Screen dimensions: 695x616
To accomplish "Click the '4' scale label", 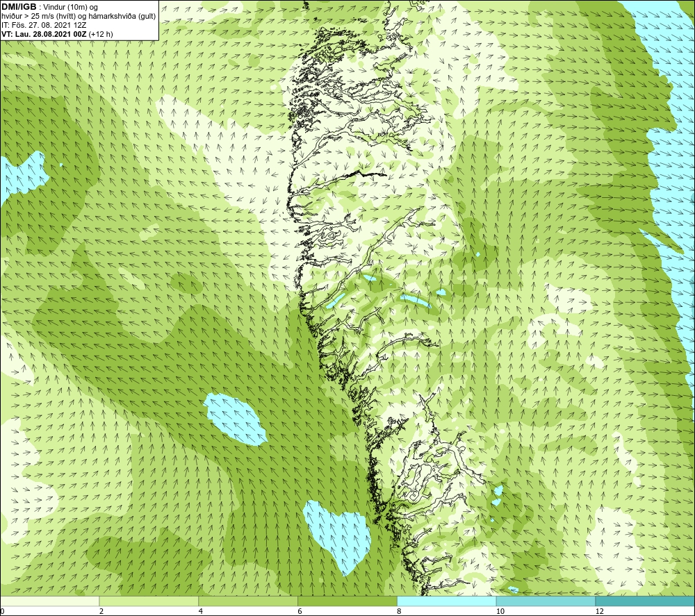I will click(x=201, y=612).
